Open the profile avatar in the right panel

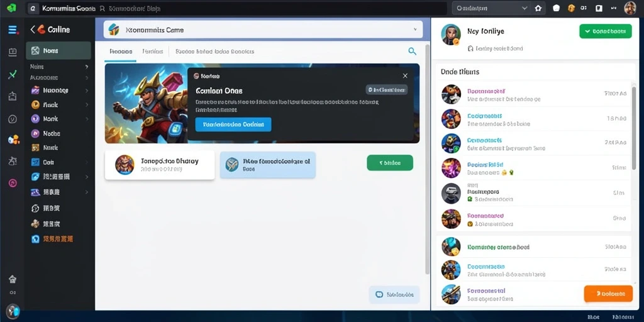point(451,35)
